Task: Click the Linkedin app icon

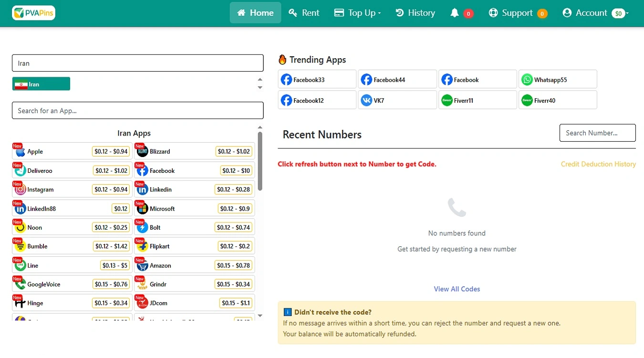Action: pos(142,190)
